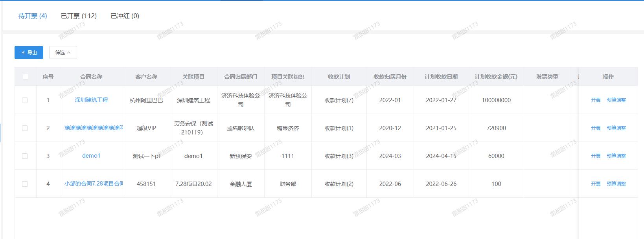Click the 项目关联组织 column header
The height and width of the screenshot is (239, 644).
(x=288, y=77)
